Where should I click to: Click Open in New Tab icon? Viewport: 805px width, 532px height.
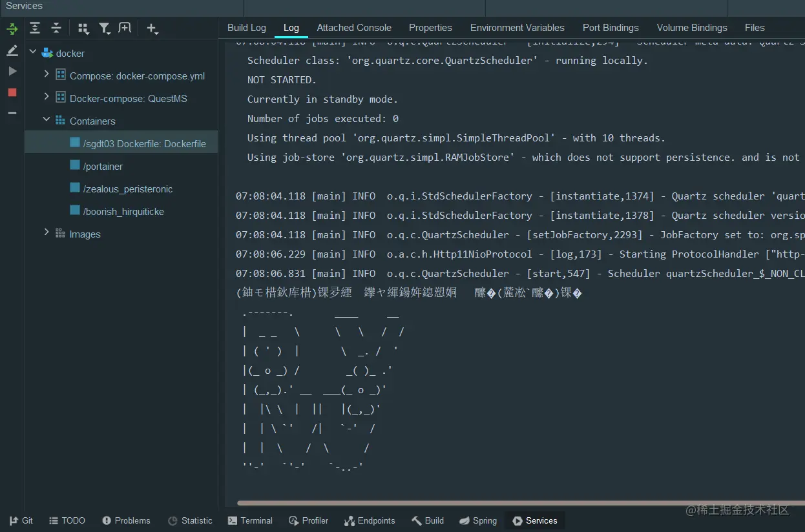coord(125,28)
